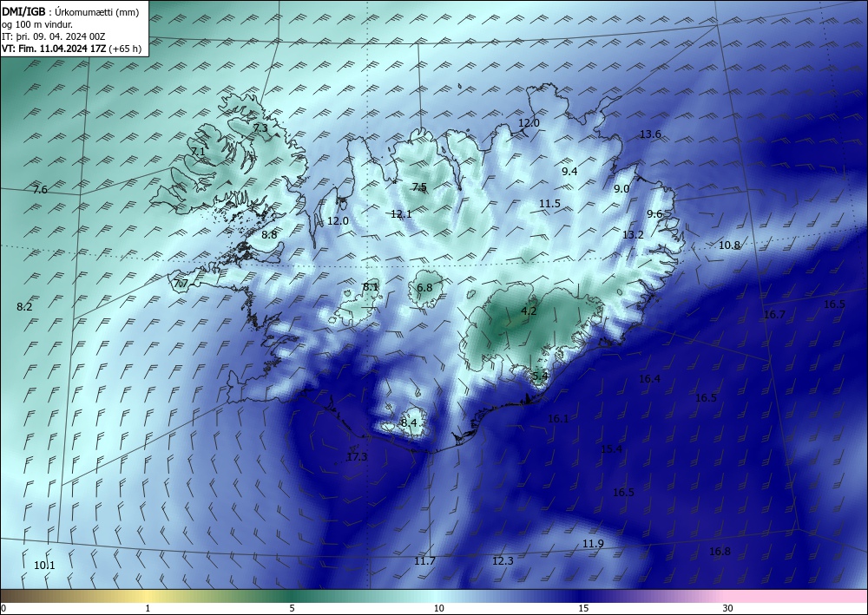Click the 8.1 value on the glacier

(371, 287)
